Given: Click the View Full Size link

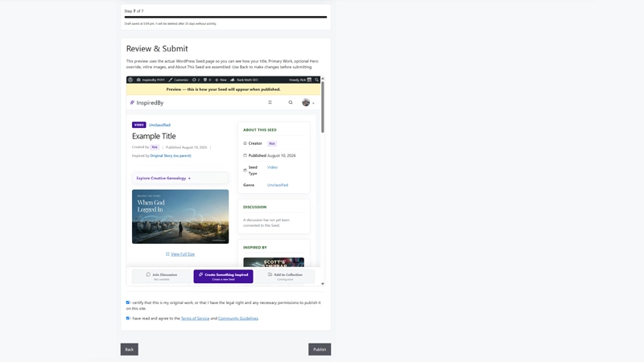Looking at the screenshot, I should [x=180, y=254].
